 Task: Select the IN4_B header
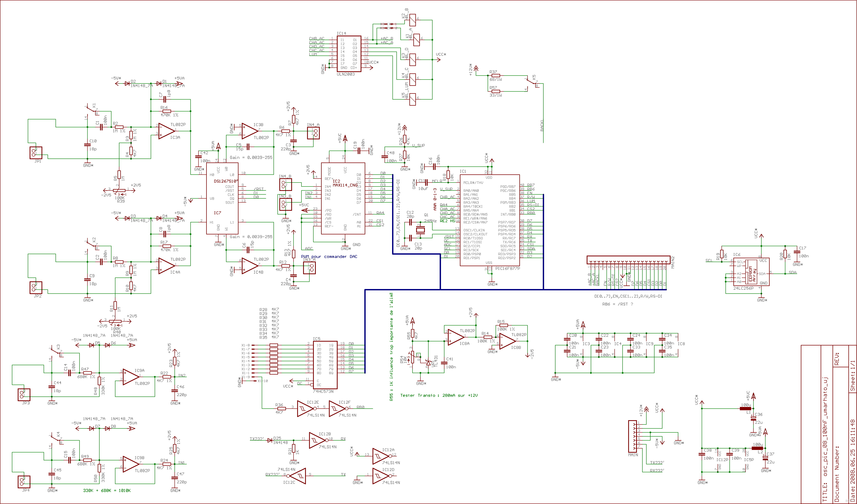pos(285,185)
